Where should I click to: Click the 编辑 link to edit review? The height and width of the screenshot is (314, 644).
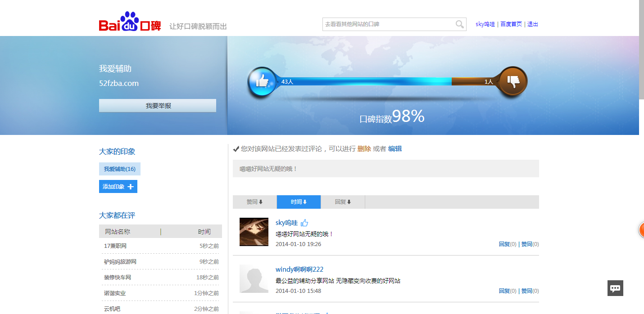[x=395, y=149]
